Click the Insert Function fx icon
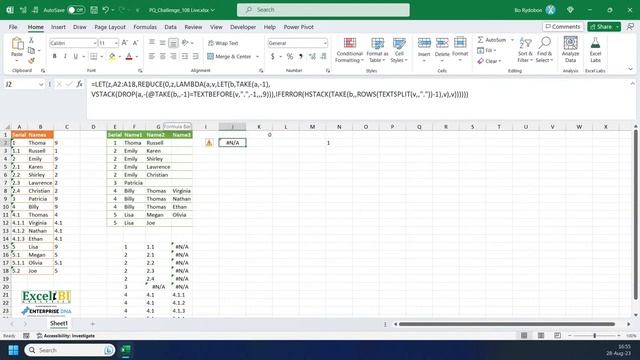The image size is (640, 360). [79, 84]
